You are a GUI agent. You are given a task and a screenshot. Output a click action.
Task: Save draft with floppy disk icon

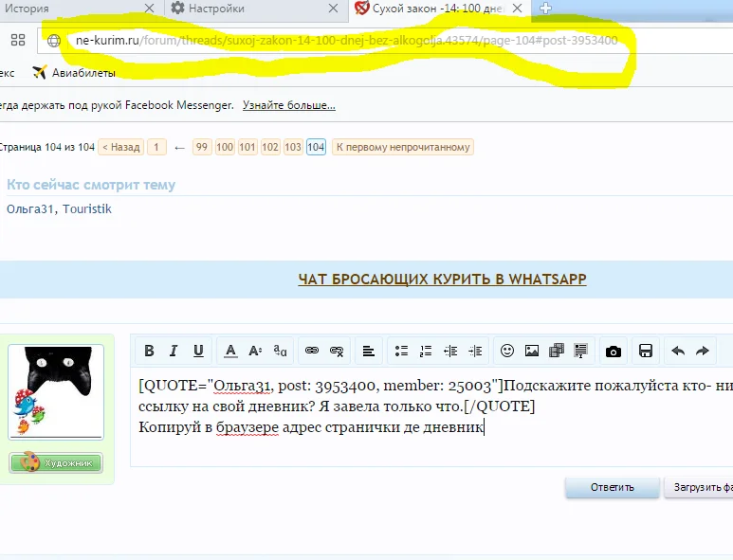pos(646,351)
